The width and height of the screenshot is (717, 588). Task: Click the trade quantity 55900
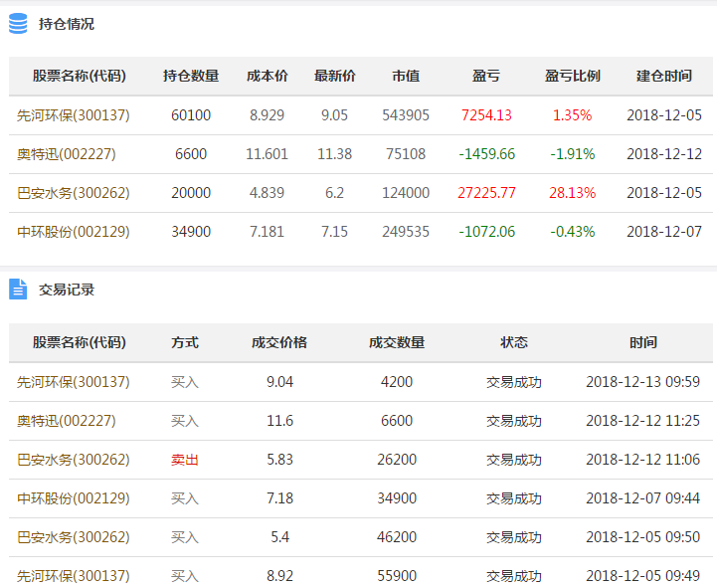[397, 576]
